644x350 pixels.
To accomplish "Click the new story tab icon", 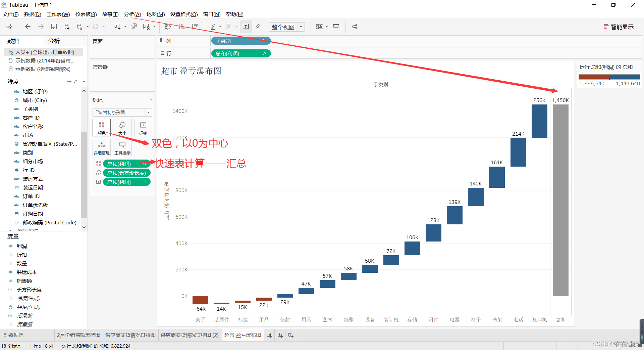I will [x=291, y=335].
